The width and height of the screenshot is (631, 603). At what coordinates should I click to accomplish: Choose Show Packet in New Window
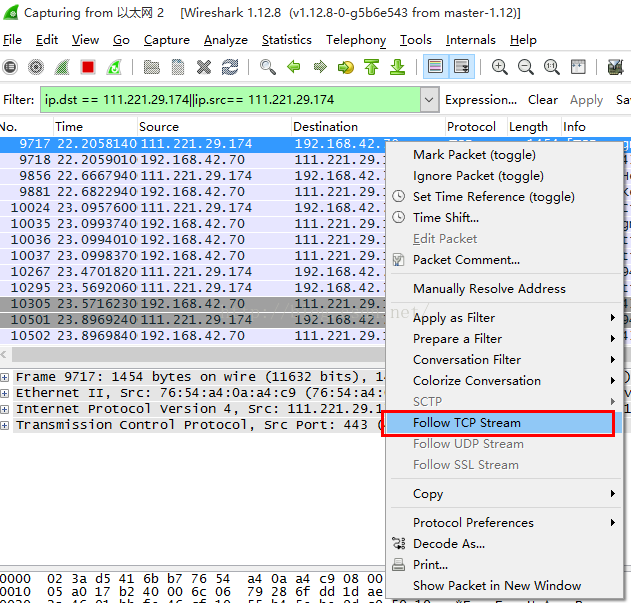(505, 585)
